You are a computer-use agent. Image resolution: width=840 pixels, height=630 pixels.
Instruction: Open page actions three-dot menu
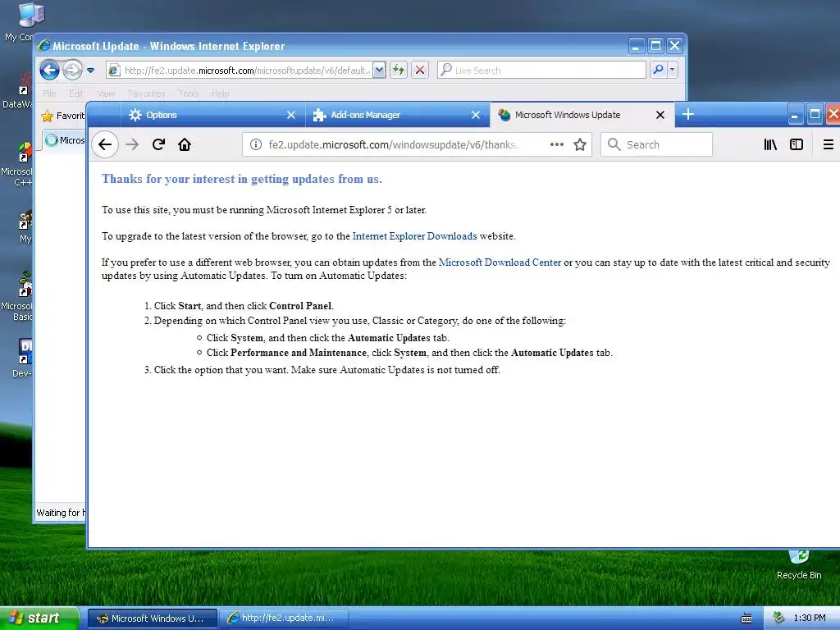point(557,144)
